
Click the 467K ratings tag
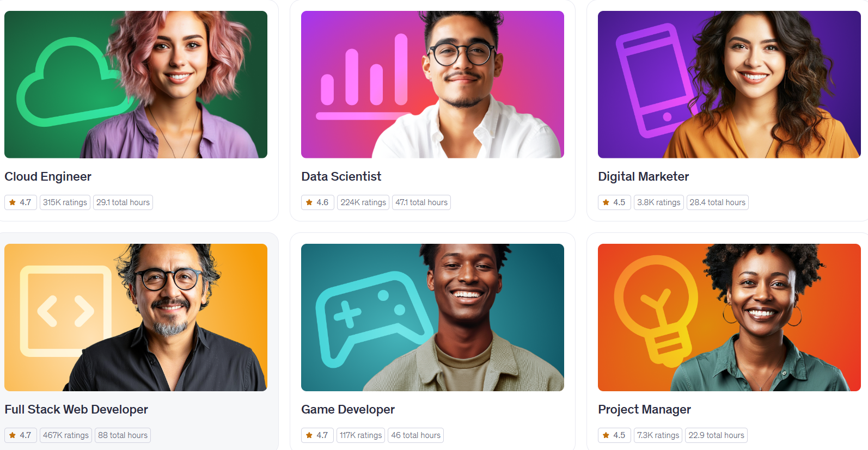[x=66, y=435]
